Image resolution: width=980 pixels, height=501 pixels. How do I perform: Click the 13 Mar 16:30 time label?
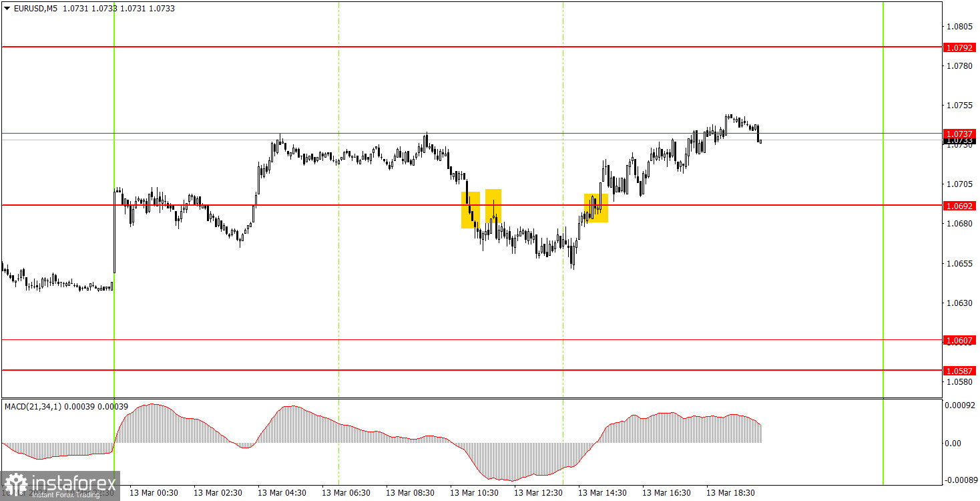click(666, 492)
